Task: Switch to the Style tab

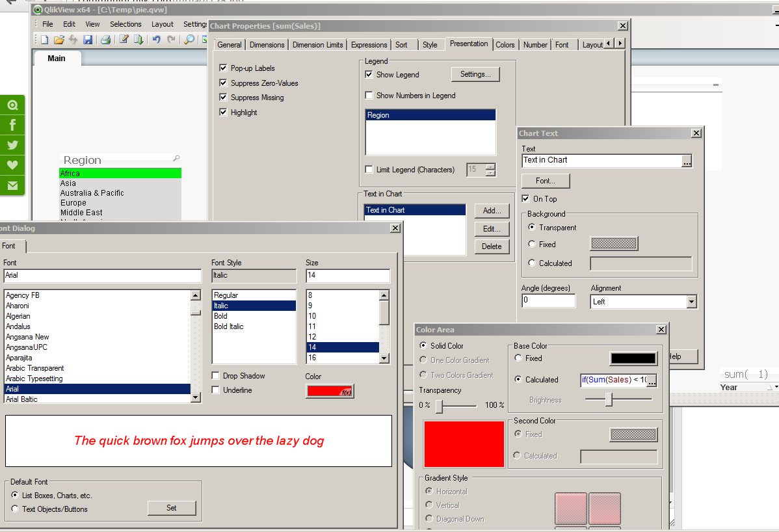Action: point(430,45)
